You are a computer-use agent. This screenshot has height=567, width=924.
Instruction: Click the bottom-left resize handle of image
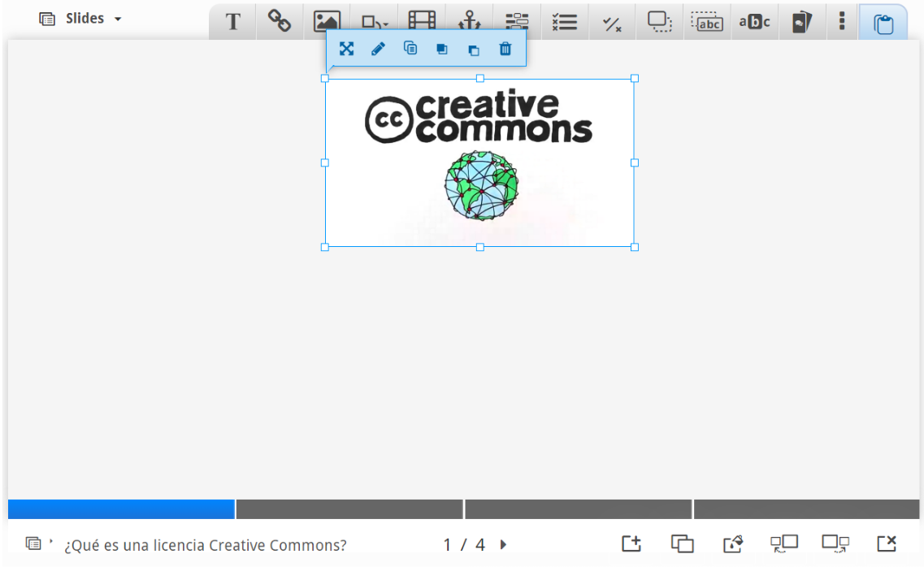(325, 247)
